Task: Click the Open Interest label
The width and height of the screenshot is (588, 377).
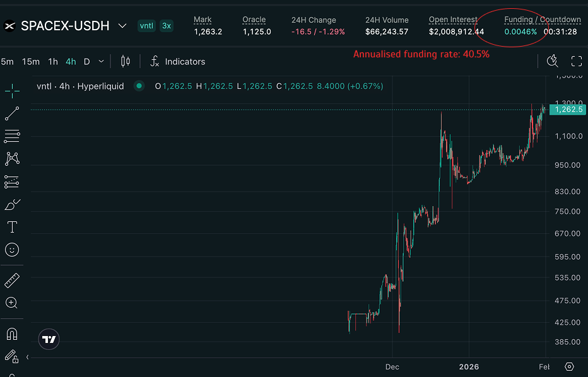Action: (453, 20)
